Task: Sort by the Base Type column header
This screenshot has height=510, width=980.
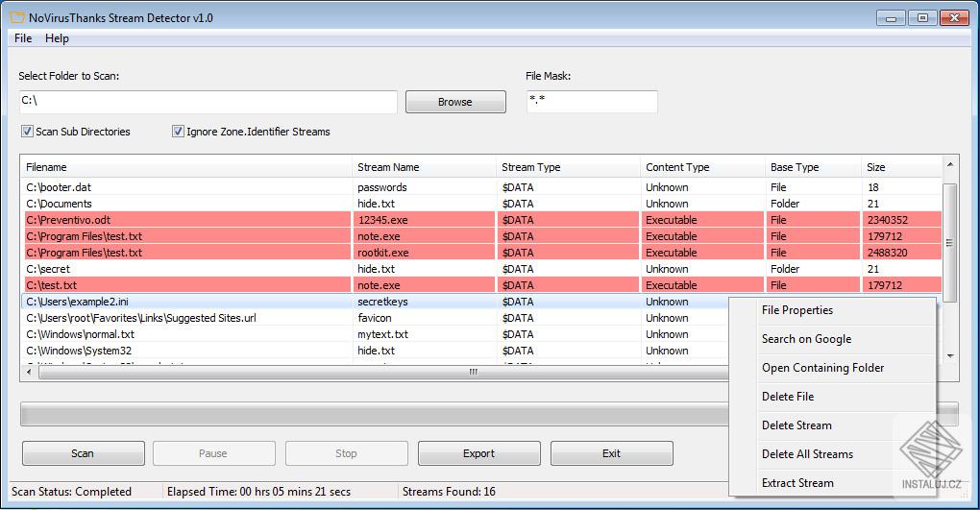Action: click(813, 167)
